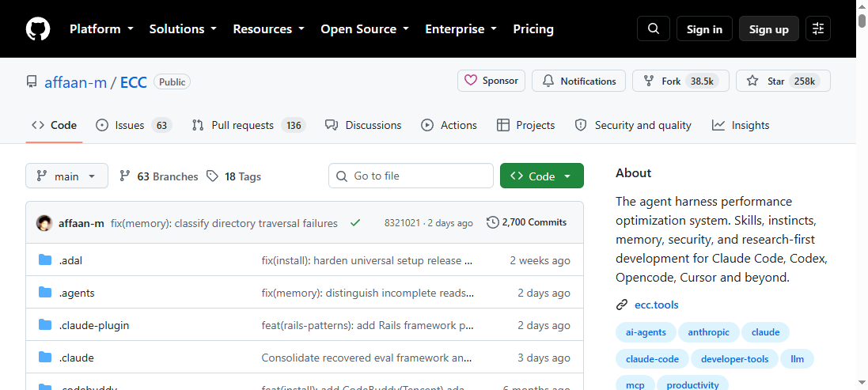The image size is (868, 390).
Task: Click the developer-tools topic tag
Action: 734,359
